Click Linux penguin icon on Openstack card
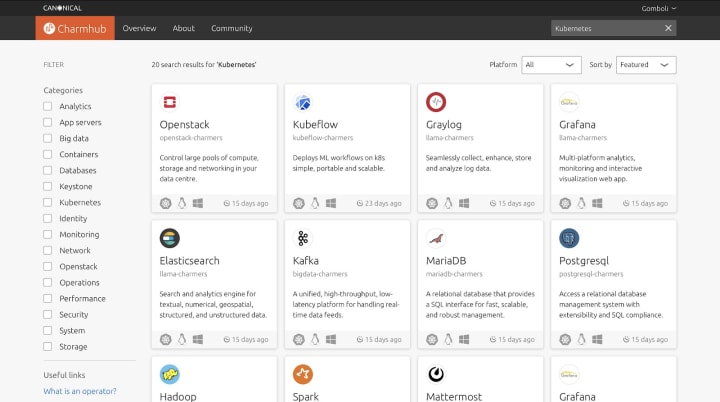Viewport: 720px width, 402px height. point(182,203)
